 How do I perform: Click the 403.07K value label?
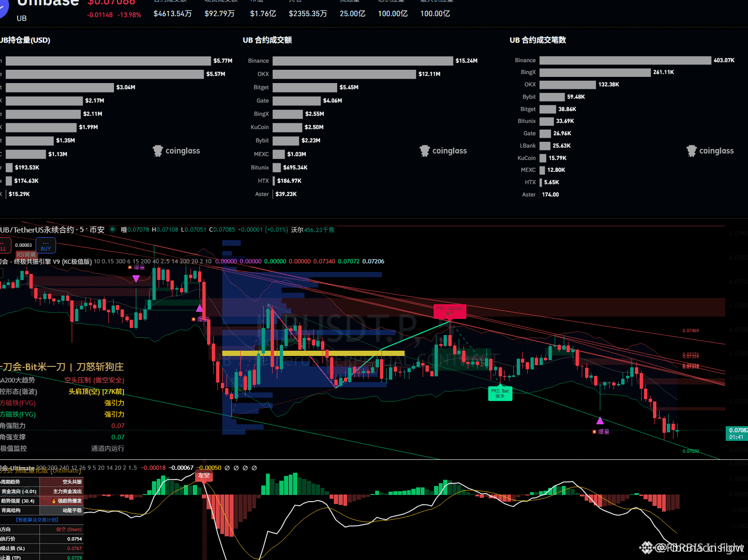pyautogui.click(x=724, y=60)
